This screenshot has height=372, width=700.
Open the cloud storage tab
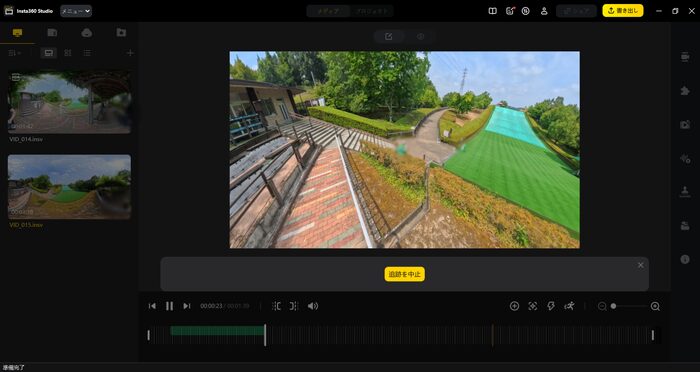coord(87,33)
